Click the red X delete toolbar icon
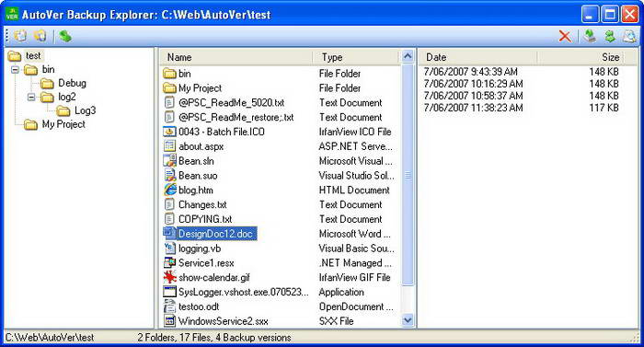The image size is (644, 347). point(565,36)
